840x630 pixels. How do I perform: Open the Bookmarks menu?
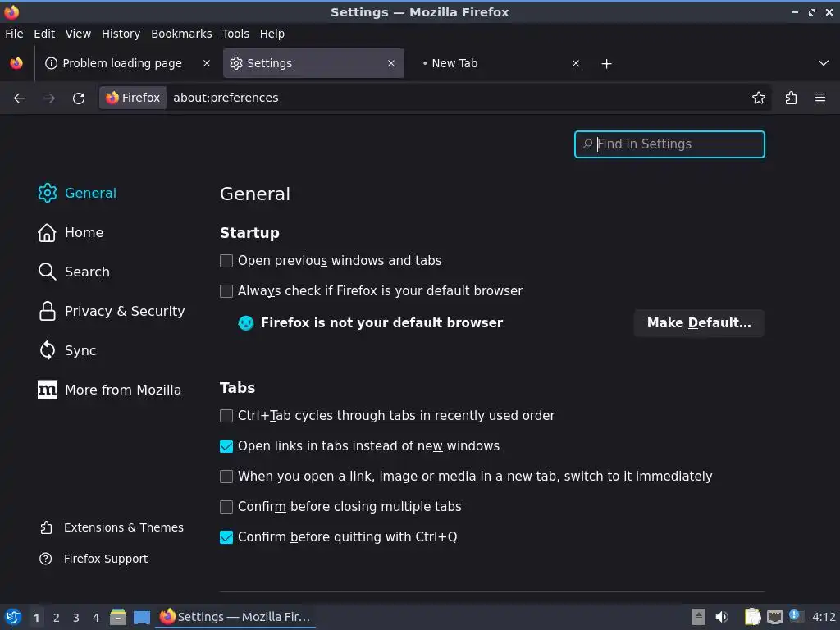point(181,34)
